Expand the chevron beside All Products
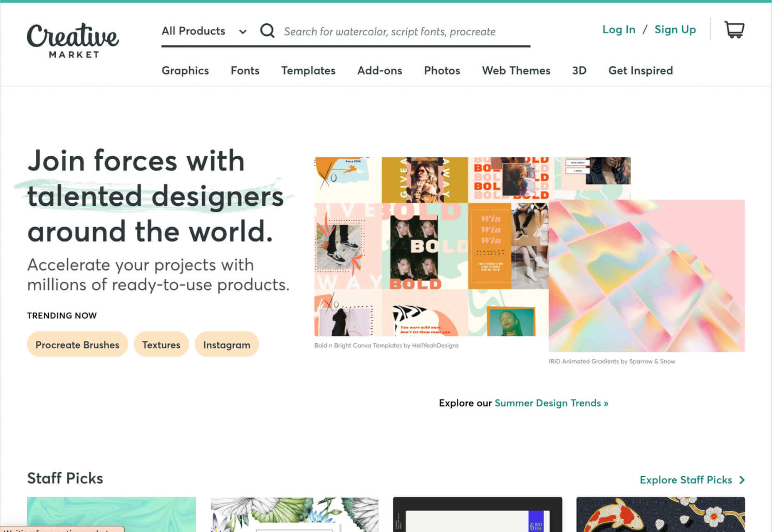Image resolution: width=772 pixels, height=532 pixels. (242, 32)
